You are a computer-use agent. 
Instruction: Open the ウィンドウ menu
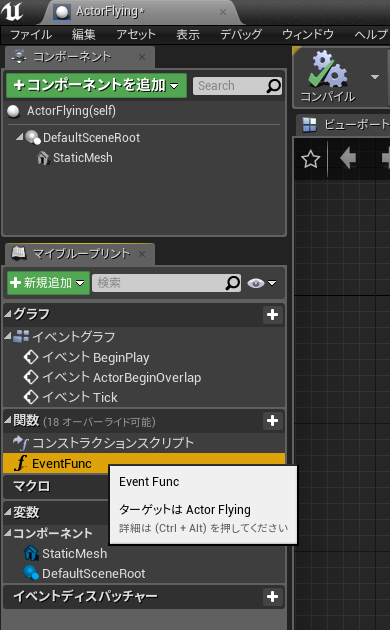point(308,35)
